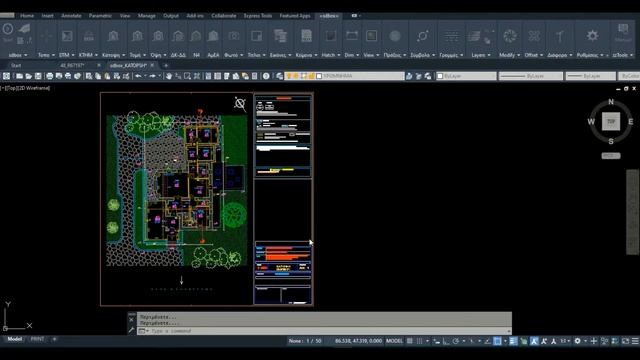The width and height of the screenshot is (640, 360).
Task: Click the View panel ribbon icon
Action: (x=371, y=36)
